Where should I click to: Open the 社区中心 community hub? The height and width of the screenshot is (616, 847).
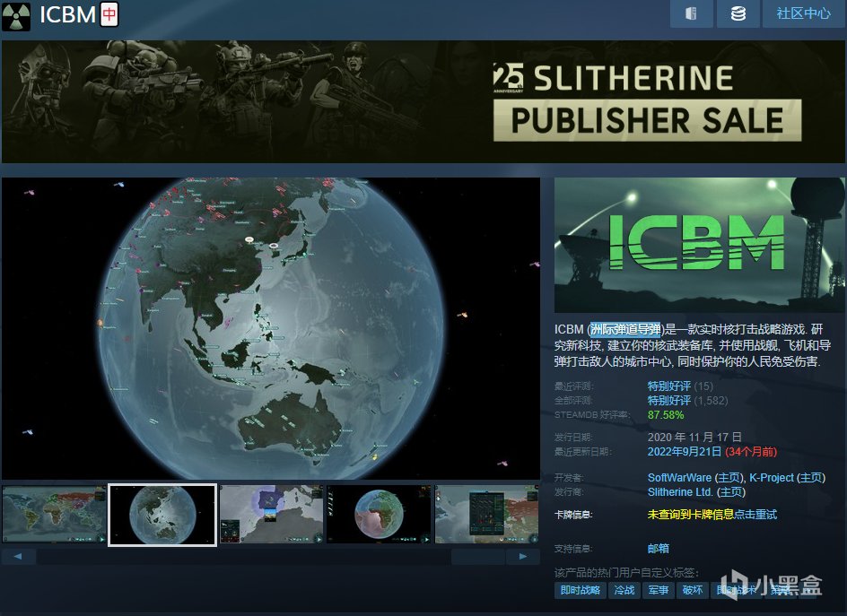coord(804,13)
